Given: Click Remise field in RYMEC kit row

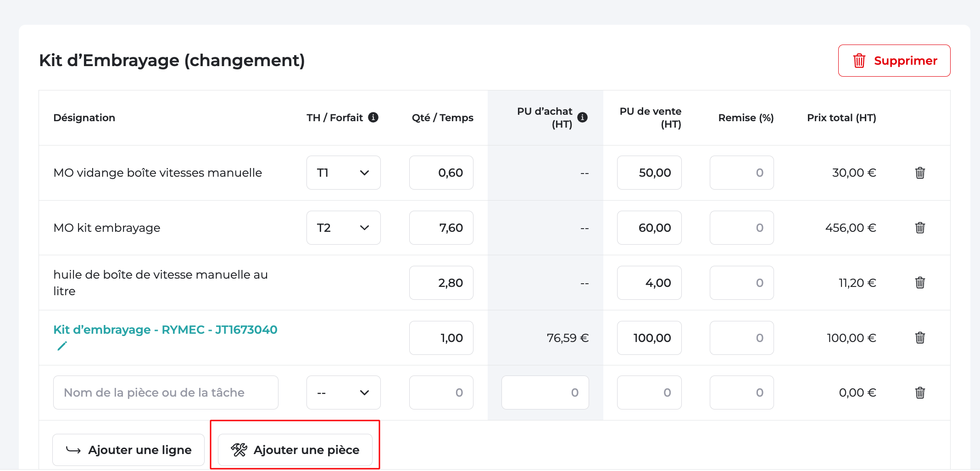Looking at the screenshot, I should 741,338.
